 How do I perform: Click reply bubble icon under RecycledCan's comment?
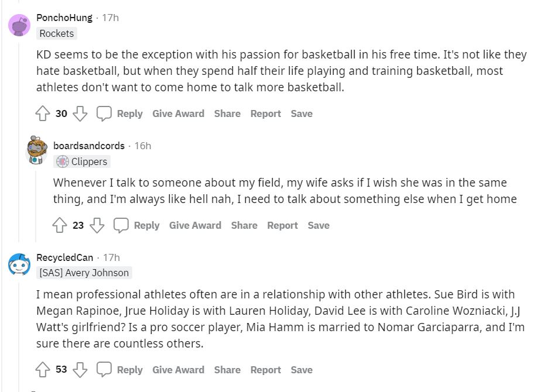click(104, 370)
